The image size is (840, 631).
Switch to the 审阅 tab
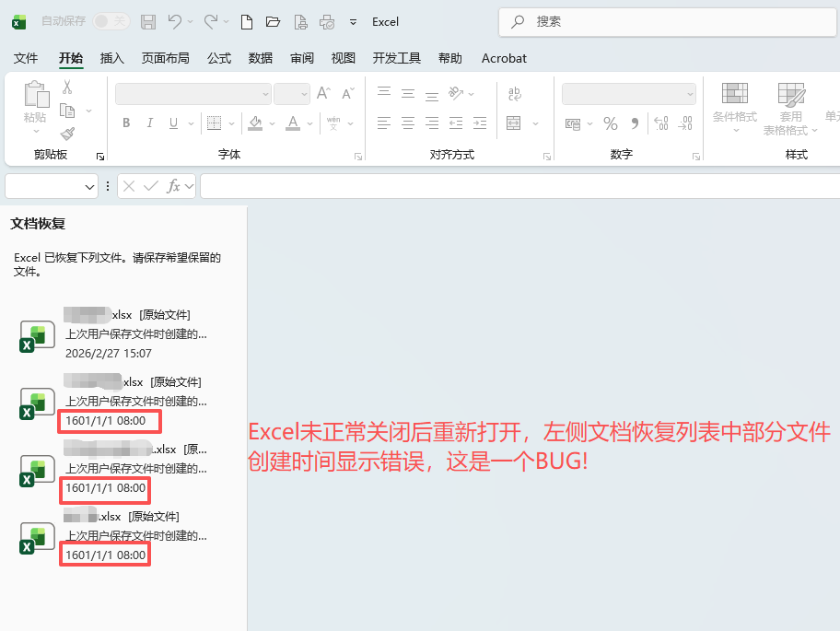[302, 58]
